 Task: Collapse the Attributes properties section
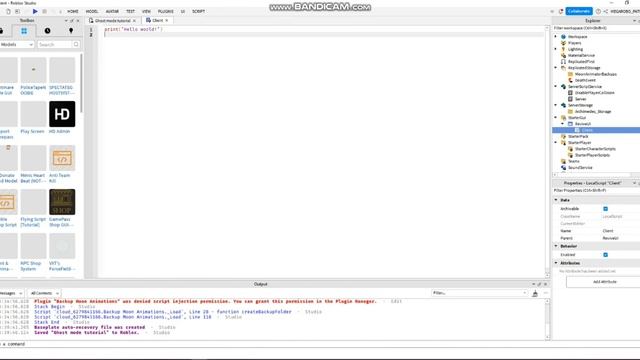click(556, 263)
